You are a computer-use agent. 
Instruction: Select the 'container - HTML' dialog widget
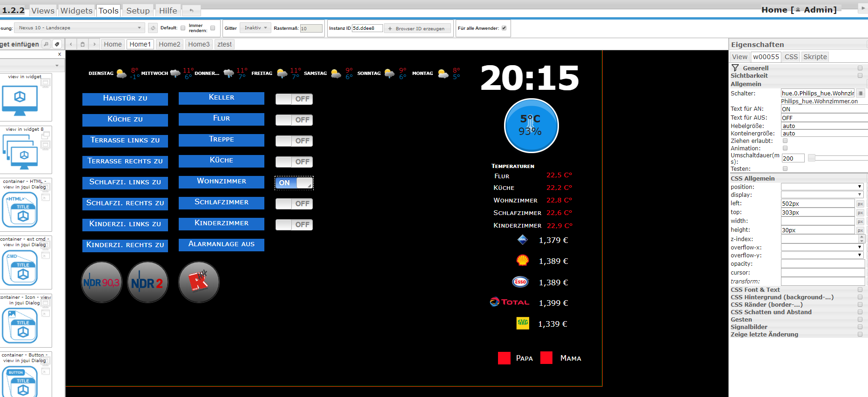coord(25,205)
